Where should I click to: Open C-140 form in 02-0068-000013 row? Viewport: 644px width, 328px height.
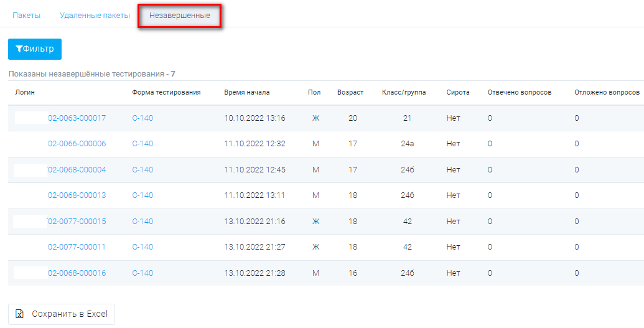(x=142, y=195)
